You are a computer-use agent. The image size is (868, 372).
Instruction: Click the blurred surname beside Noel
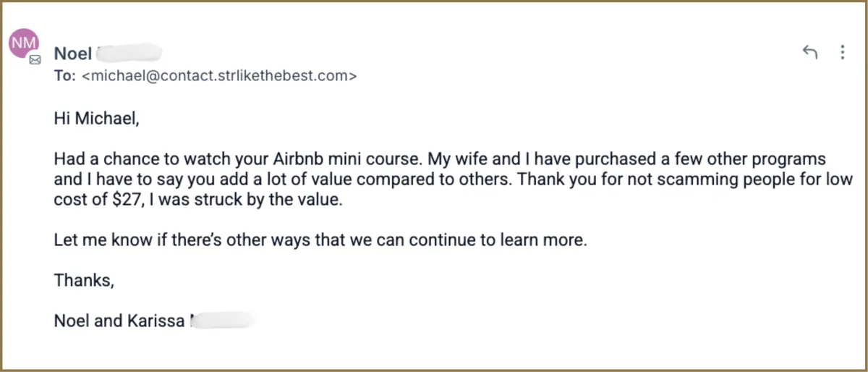tap(129, 53)
